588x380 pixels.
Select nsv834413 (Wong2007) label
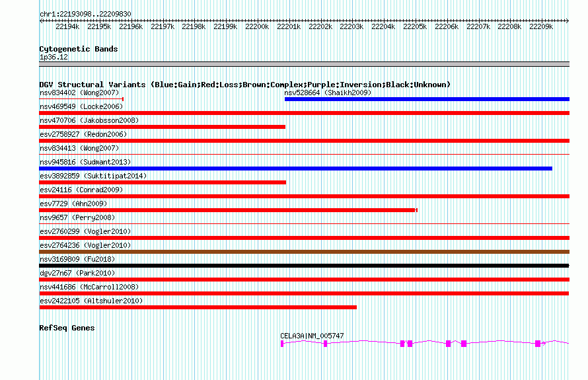click(x=79, y=148)
